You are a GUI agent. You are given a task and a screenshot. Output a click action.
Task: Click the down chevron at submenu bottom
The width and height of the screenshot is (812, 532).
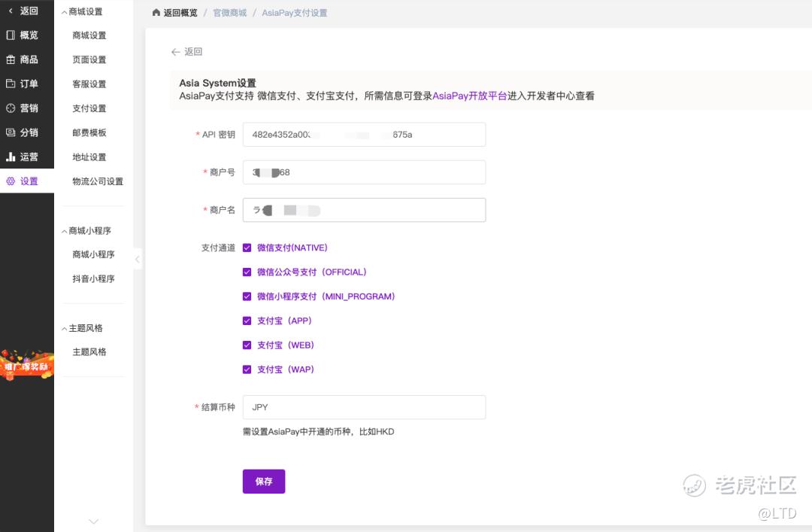93,521
